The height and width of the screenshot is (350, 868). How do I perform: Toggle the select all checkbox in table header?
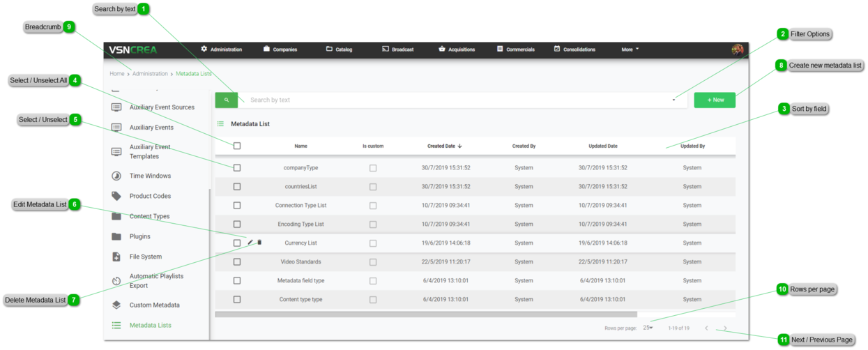[x=237, y=146]
